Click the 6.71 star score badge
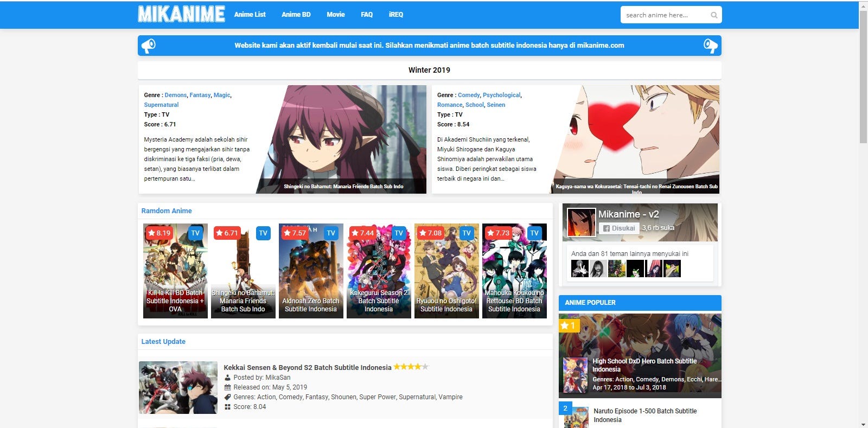The height and width of the screenshot is (428, 868). point(227,233)
